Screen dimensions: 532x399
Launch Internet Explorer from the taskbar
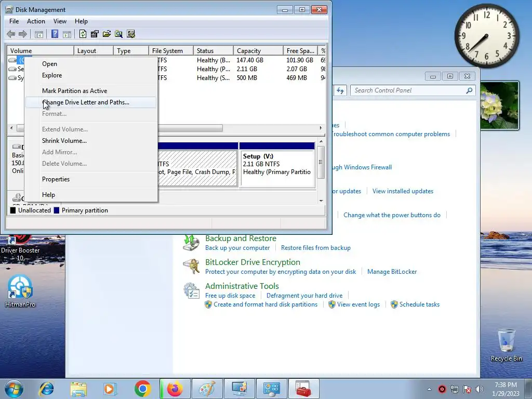(x=46, y=389)
